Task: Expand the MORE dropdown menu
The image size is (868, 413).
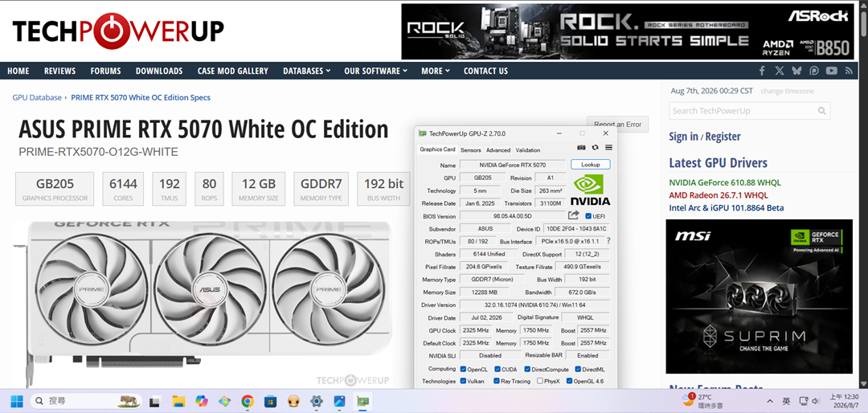Action: click(436, 71)
